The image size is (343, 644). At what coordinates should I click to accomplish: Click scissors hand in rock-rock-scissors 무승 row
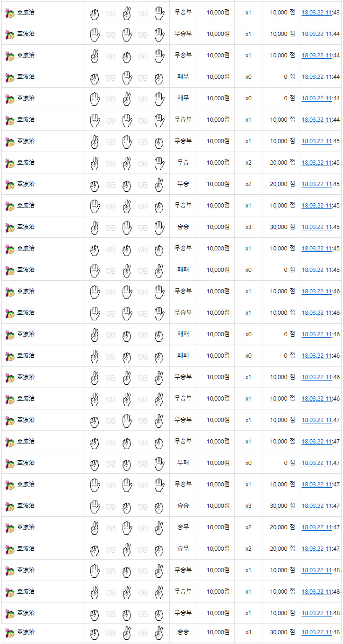pyautogui.click(x=159, y=185)
